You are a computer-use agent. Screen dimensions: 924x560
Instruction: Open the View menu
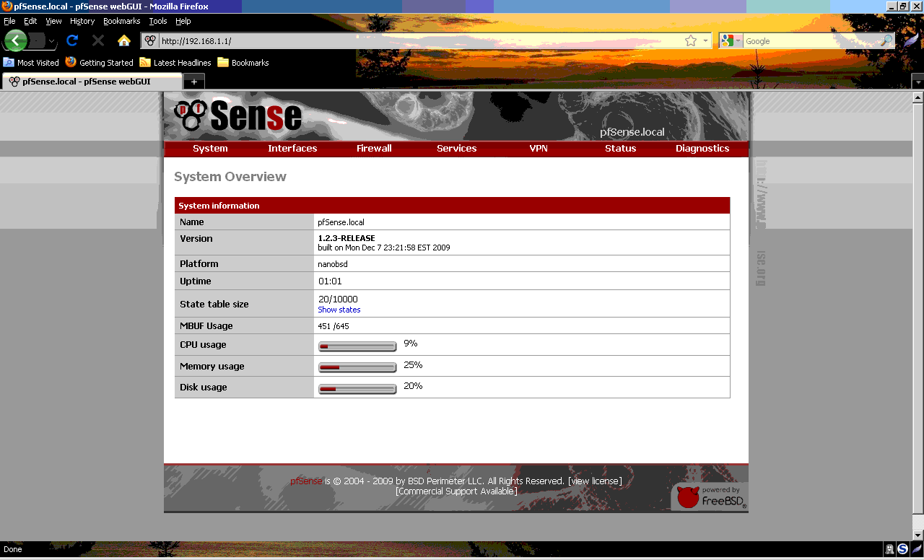click(53, 21)
